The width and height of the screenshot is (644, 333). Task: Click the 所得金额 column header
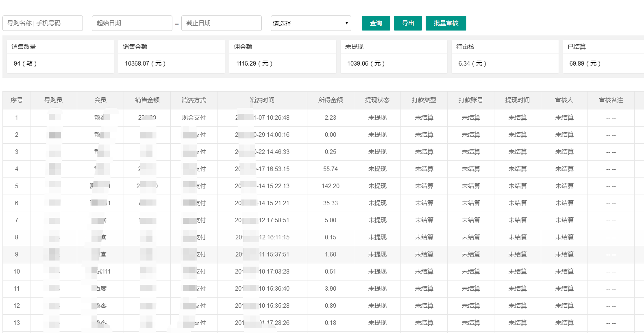(331, 100)
